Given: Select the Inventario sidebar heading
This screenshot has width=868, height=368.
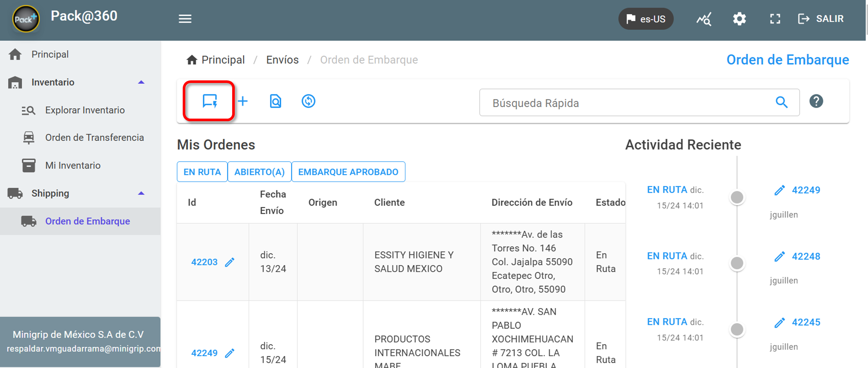Looking at the screenshot, I should tap(53, 82).
